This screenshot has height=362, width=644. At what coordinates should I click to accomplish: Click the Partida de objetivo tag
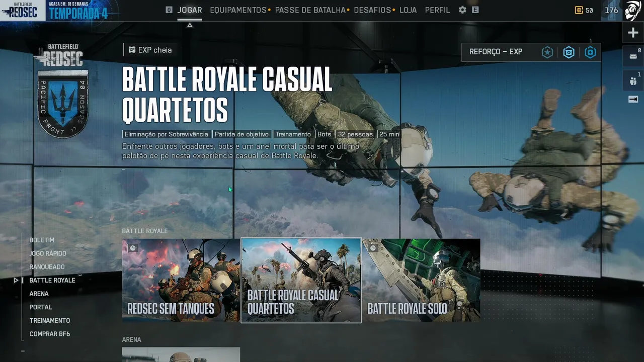[242, 134]
